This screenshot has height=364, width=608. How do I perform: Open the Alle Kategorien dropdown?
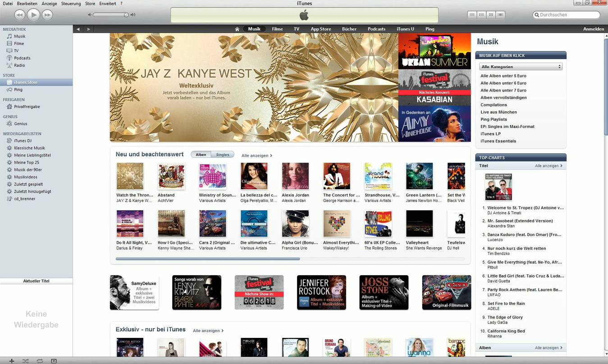521,67
